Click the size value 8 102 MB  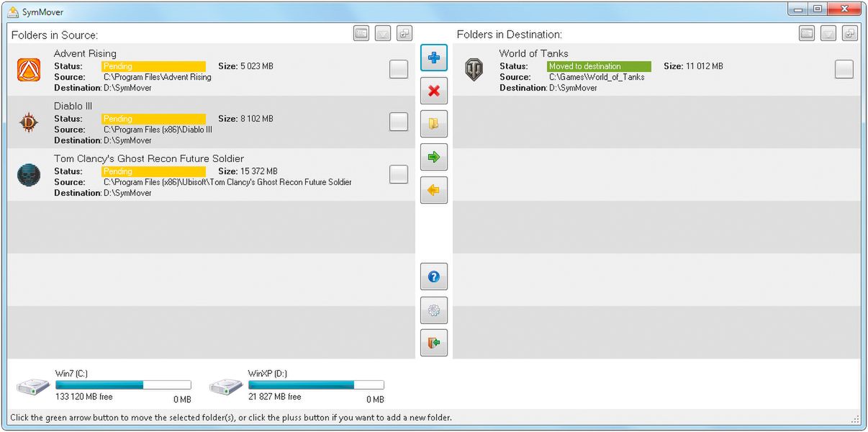click(x=257, y=119)
